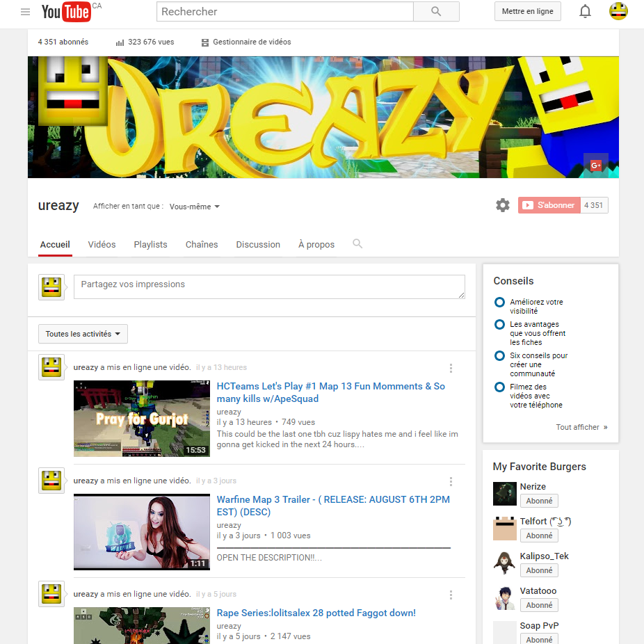Viewport: 644px width, 644px height.
Task: Open options menu for lolitsalex video post
Action: 451,595
